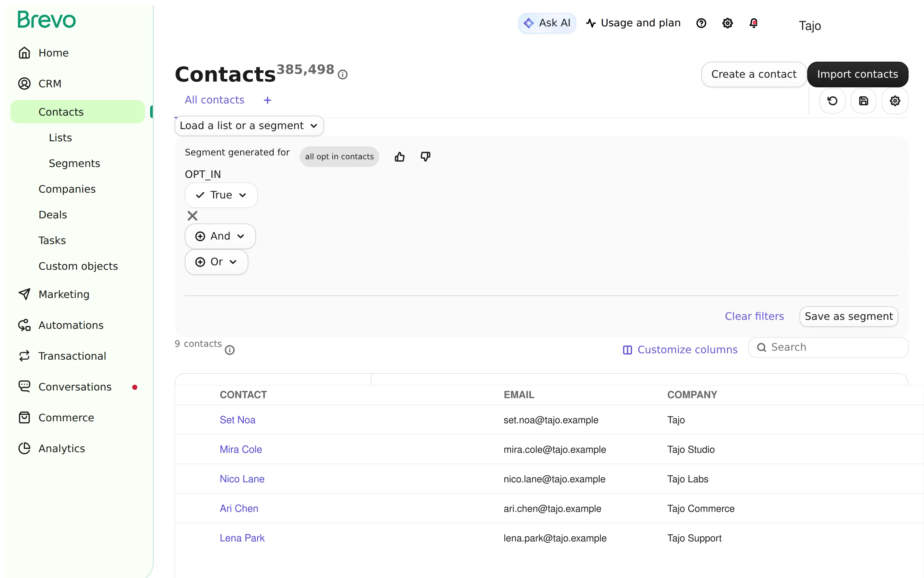Open Deals in the sidebar

[x=53, y=215]
